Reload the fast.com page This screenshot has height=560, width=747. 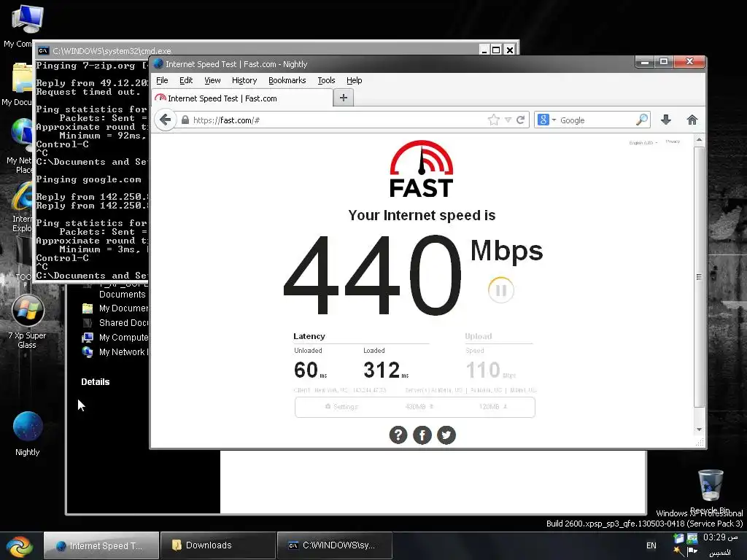pos(521,120)
